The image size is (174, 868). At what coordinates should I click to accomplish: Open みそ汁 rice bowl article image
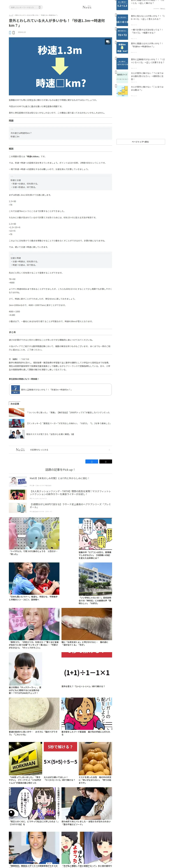(34, 713)
